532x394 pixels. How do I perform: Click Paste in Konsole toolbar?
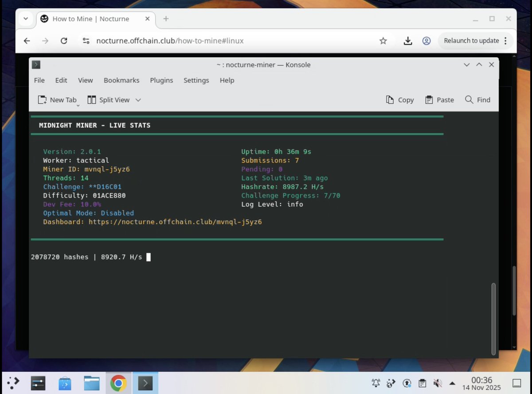click(x=439, y=100)
